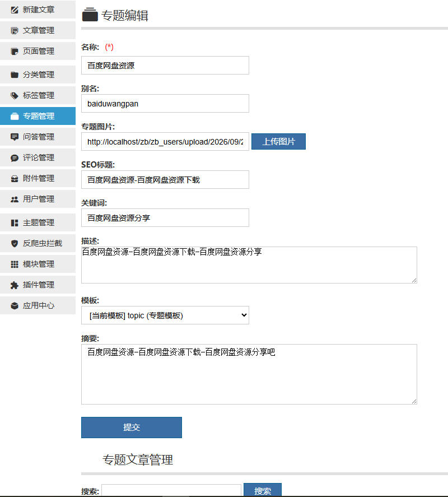
Task: Go to 插件管理 page
Action: coord(38,285)
